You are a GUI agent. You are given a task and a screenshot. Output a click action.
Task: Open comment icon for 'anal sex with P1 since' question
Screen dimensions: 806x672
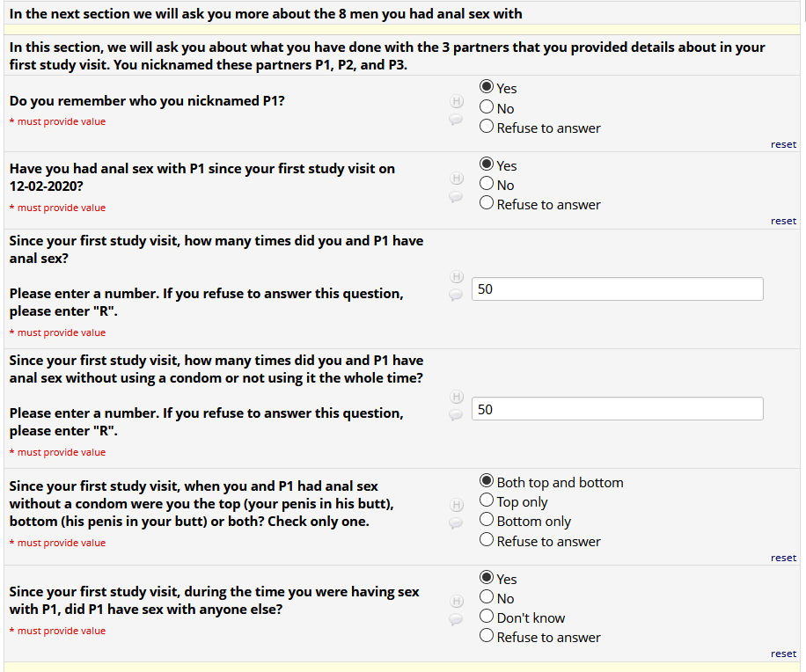click(x=457, y=196)
